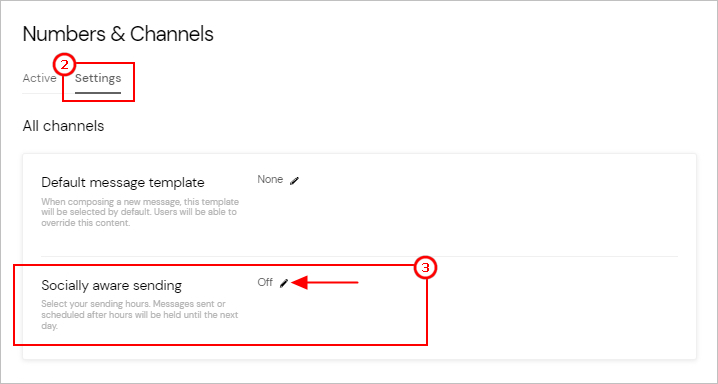Click the 'None' template value

pos(270,179)
